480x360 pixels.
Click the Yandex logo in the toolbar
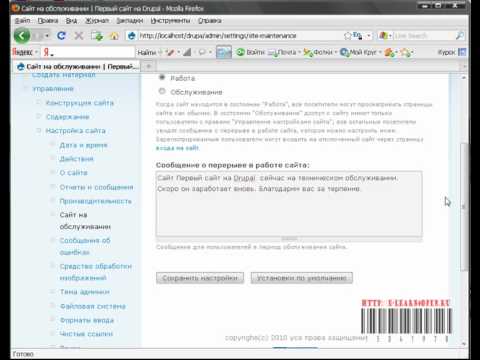(x=22, y=52)
